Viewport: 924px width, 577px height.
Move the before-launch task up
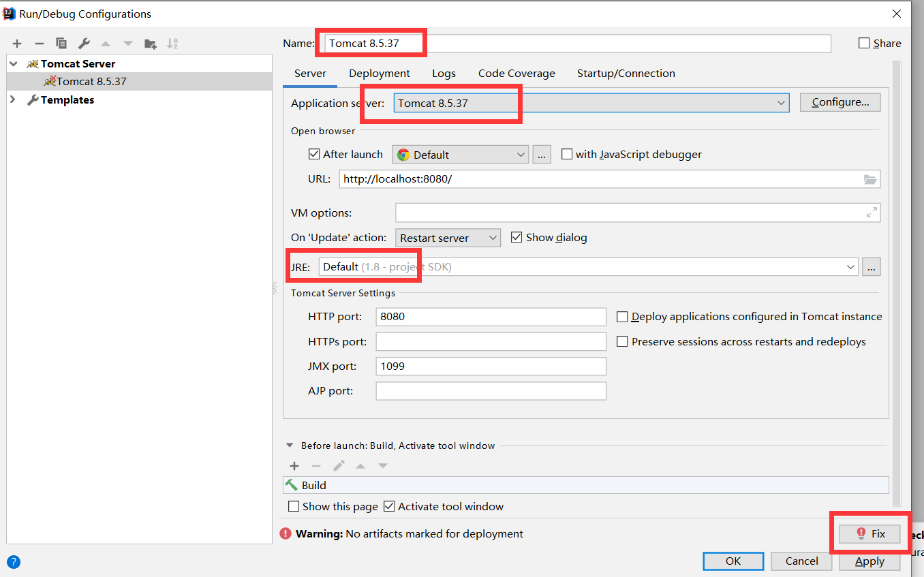[360, 466]
